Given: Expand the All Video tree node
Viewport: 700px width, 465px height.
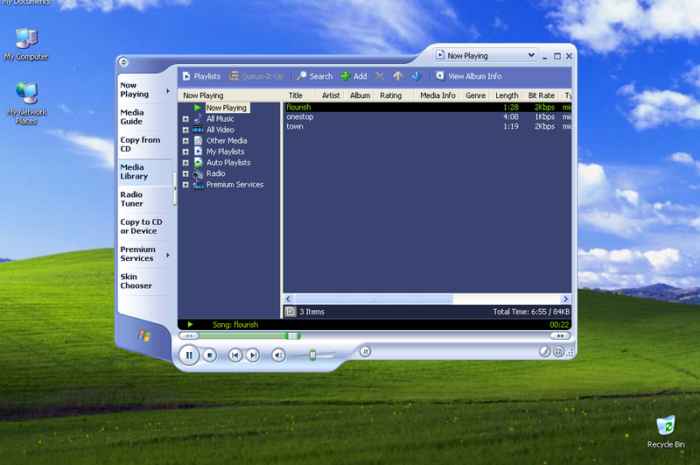Looking at the screenshot, I should 186,130.
